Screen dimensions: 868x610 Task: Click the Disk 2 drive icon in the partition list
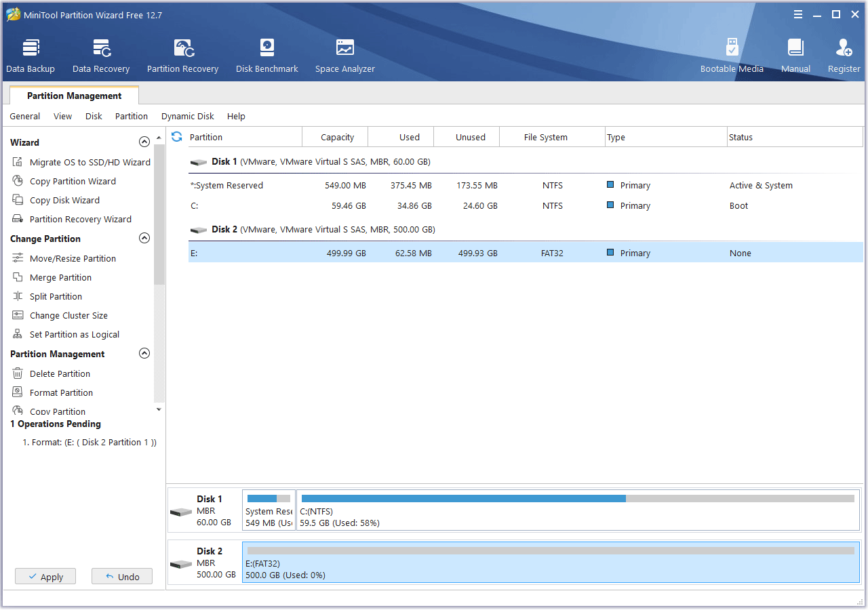coord(199,230)
